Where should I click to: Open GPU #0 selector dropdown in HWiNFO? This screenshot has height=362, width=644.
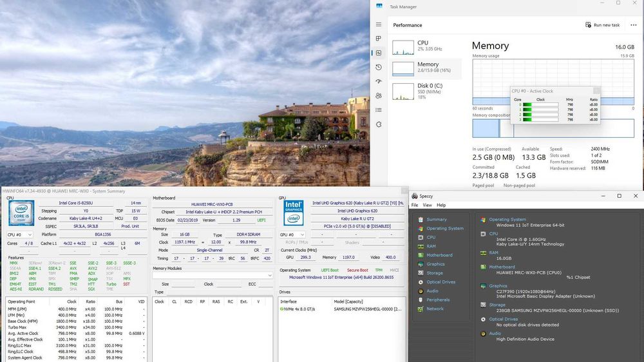292,234
